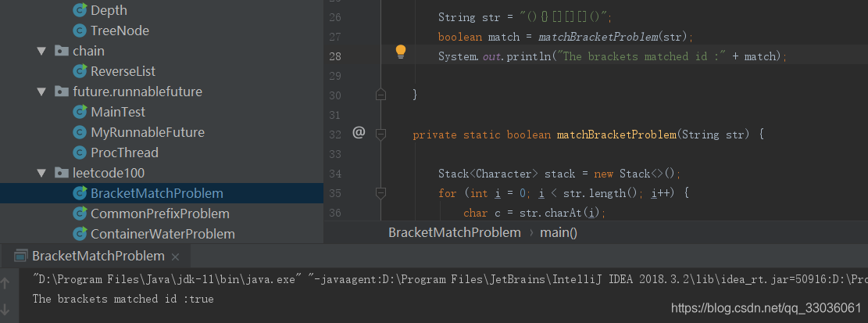Open the CommonPrefixProblem class
This screenshot has width=868, height=323.
(x=160, y=214)
